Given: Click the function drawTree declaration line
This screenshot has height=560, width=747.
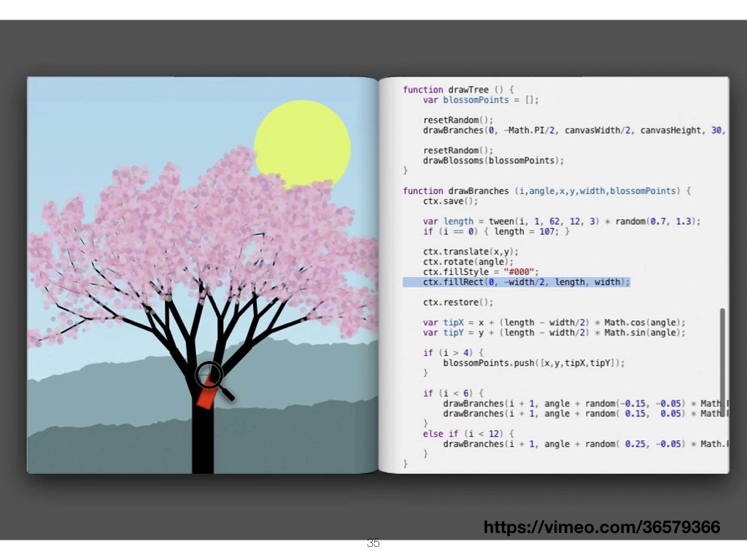Looking at the screenshot, I should [458, 90].
